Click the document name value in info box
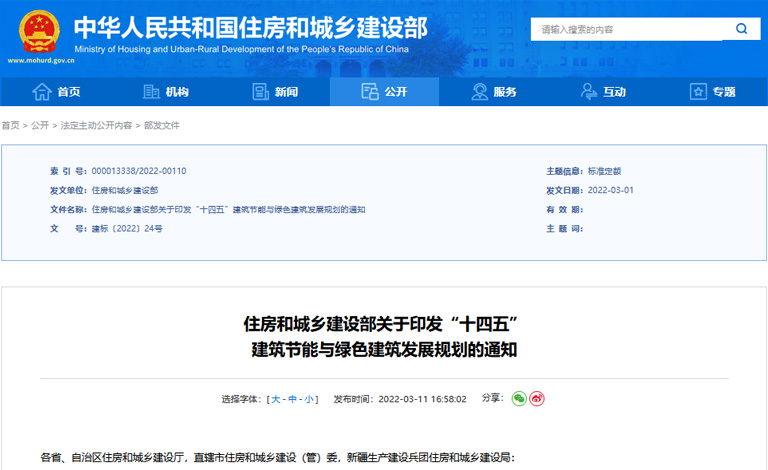Screen dimensions: 768x470 [x=229, y=210]
